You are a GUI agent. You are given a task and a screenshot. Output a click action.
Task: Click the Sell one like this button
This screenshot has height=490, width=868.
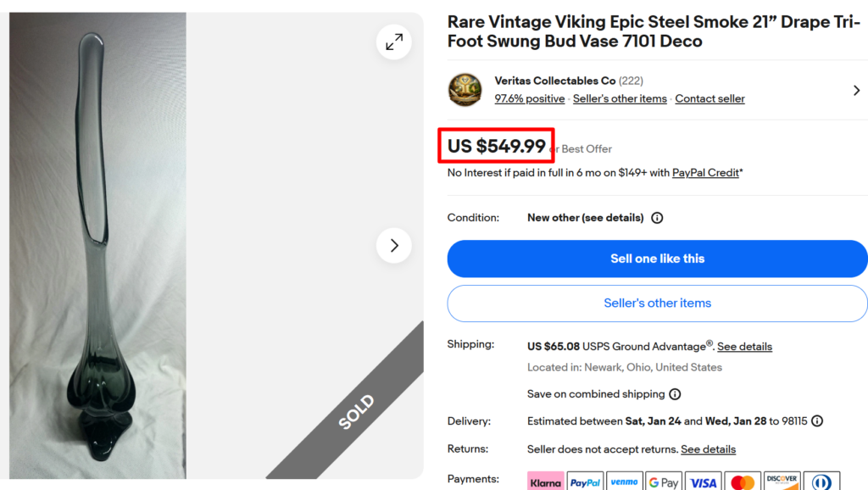click(657, 259)
